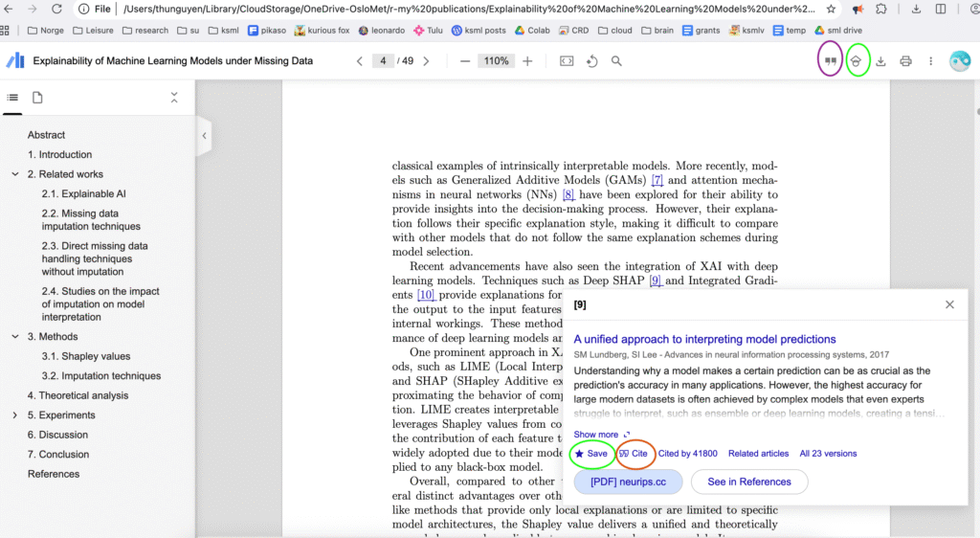Viewport: 980px width, 538px height.
Task: Expand the '5. Experiments' outline section
Action: click(x=14, y=415)
